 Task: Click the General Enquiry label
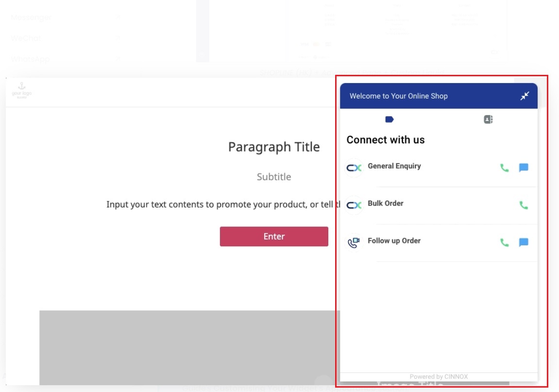394,166
